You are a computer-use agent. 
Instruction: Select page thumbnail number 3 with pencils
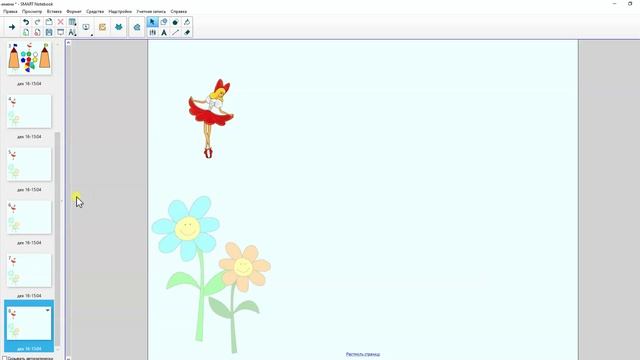29,58
